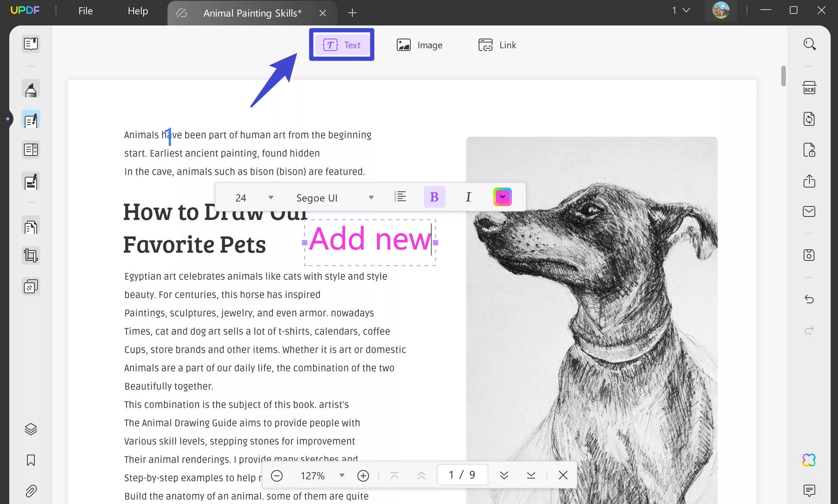Viewport: 838px width, 504px height.
Task: Open the Bookmarks panel
Action: pos(31,460)
